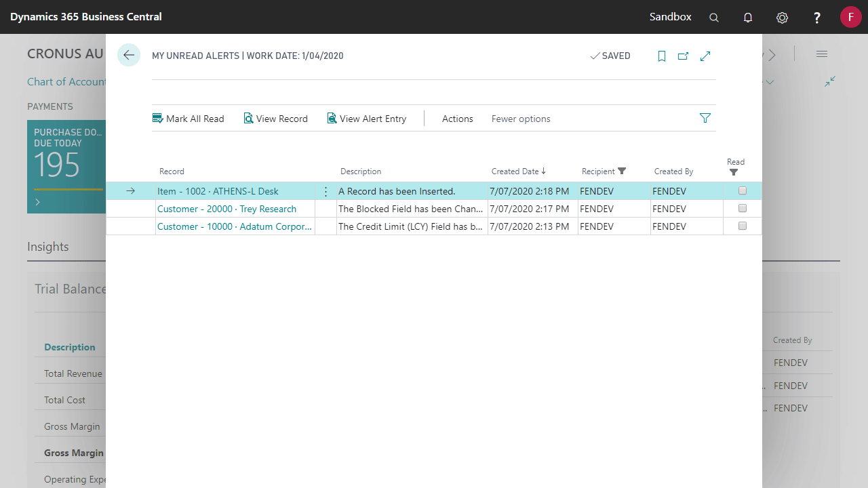Click the View Record icon

pyautogui.click(x=248, y=119)
